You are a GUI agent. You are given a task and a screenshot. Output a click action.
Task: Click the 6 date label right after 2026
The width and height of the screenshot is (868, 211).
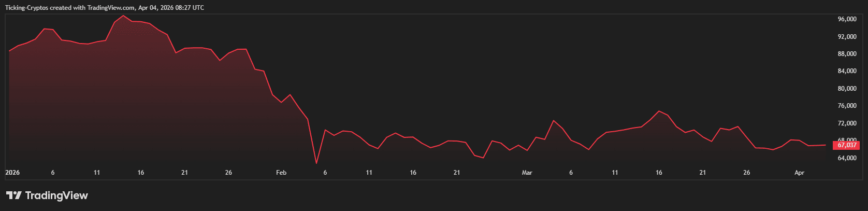tap(53, 173)
